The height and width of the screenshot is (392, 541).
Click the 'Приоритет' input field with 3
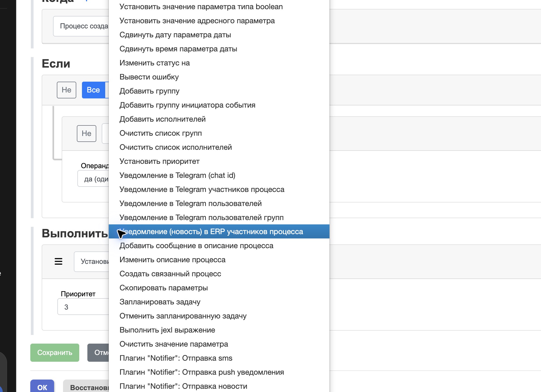pyautogui.click(x=83, y=307)
